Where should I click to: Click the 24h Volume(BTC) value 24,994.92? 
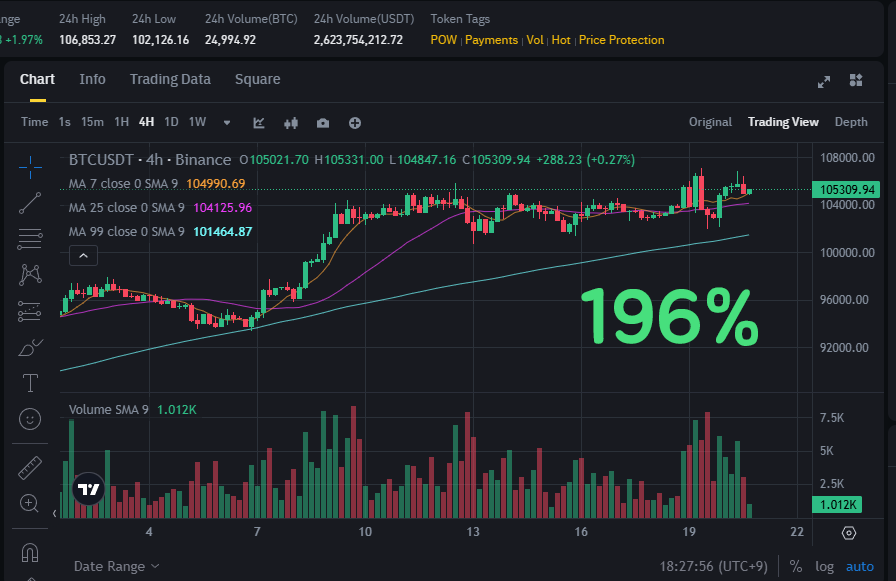point(230,40)
